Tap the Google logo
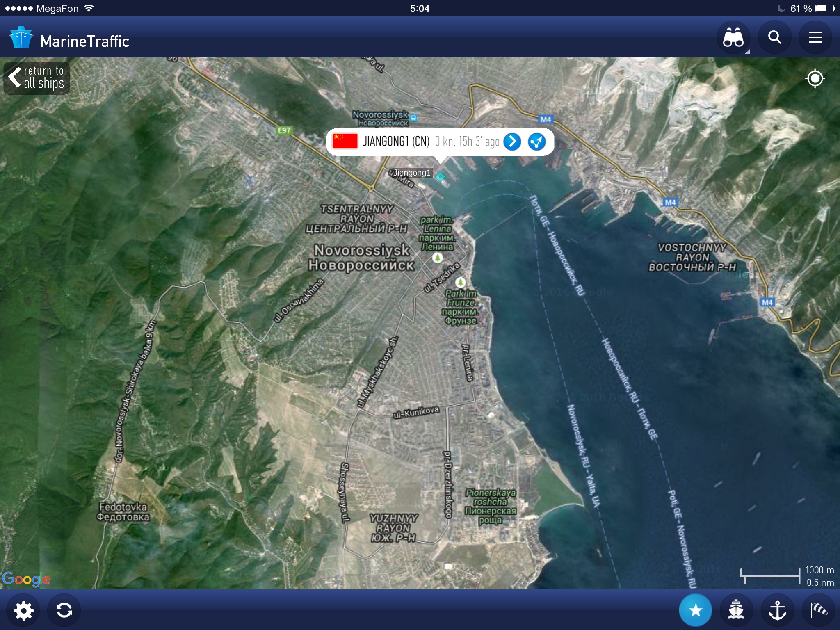This screenshot has height=630, width=840. click(26, 579)
